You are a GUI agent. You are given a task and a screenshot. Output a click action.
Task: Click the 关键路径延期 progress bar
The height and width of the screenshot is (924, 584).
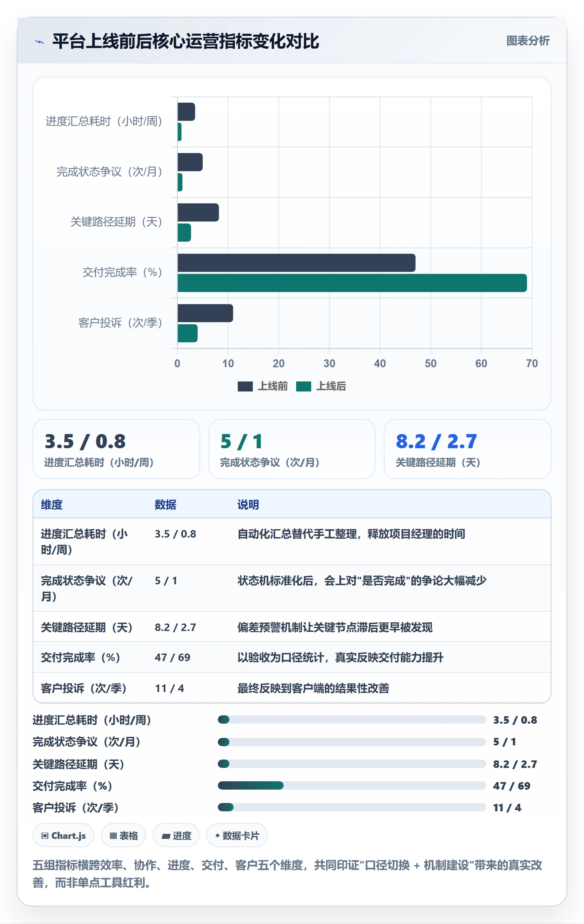coord(352,764)
